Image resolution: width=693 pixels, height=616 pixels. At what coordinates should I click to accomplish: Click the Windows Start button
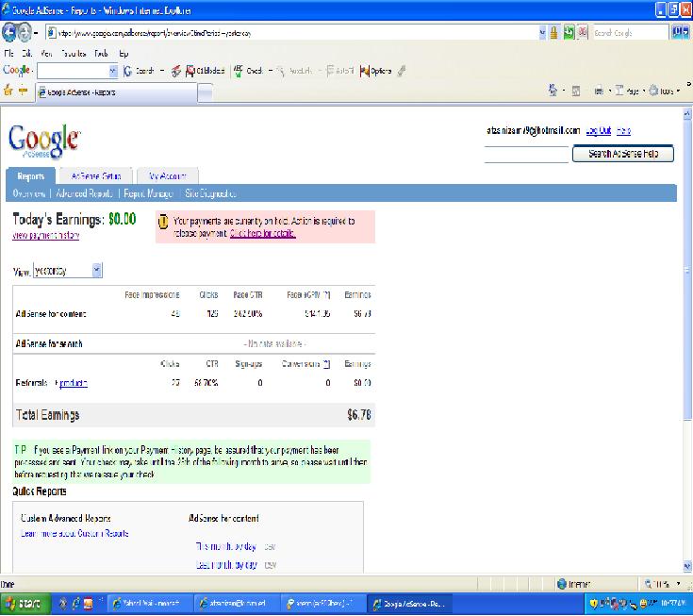tap(25, 603)
